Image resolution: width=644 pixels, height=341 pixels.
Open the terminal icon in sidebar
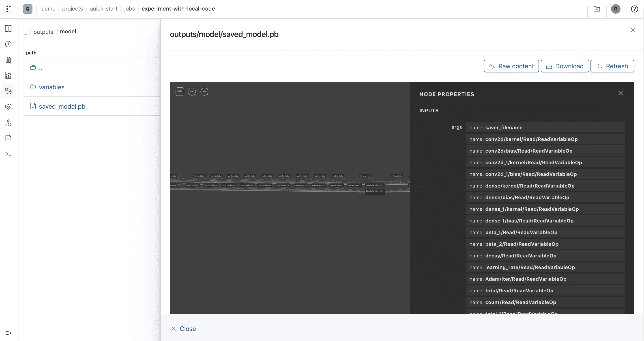pos(8,154)
